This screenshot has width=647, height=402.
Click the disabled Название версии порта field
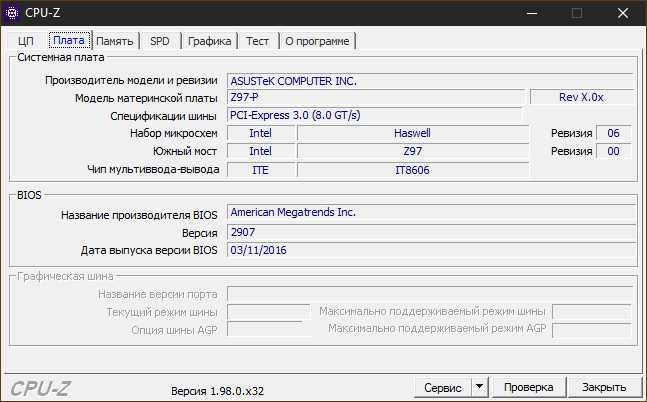(430, 294)
